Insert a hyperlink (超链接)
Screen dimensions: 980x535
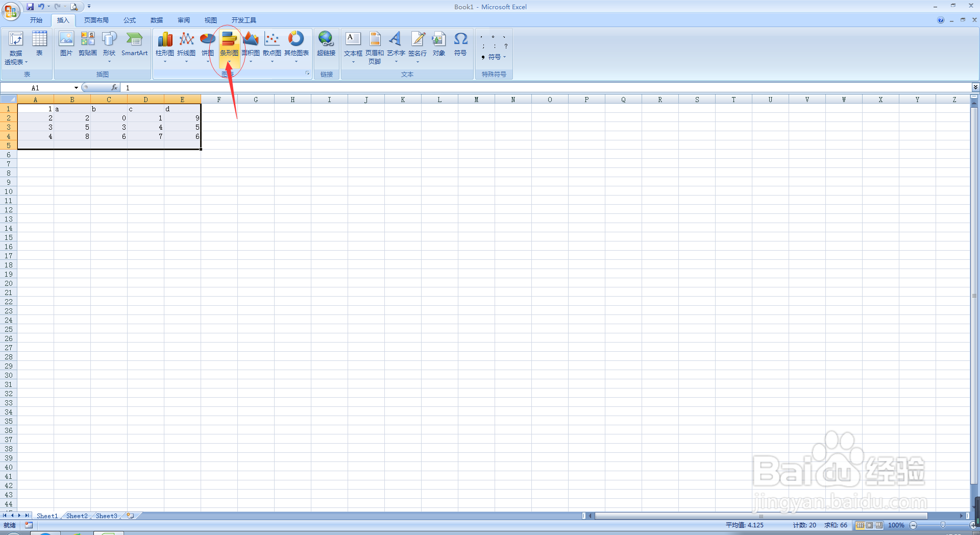326,44
